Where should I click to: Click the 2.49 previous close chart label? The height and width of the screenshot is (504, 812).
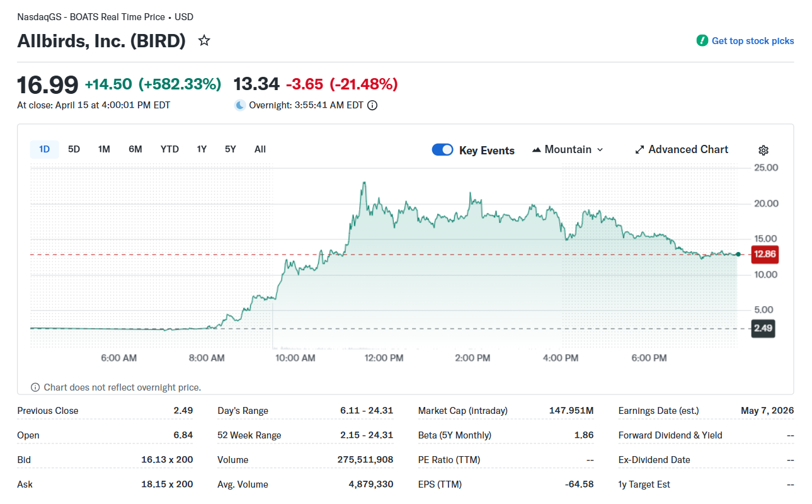click(x=763, y=328)
